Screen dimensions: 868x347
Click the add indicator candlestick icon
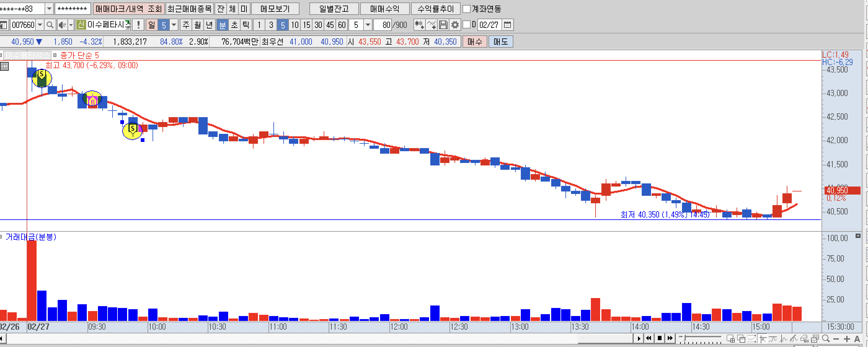tap(419, 25)
